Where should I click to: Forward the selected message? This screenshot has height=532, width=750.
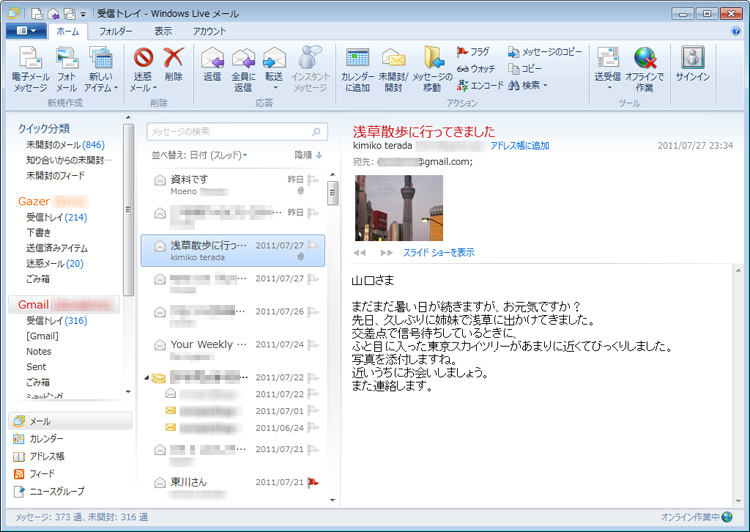point(274,69)
